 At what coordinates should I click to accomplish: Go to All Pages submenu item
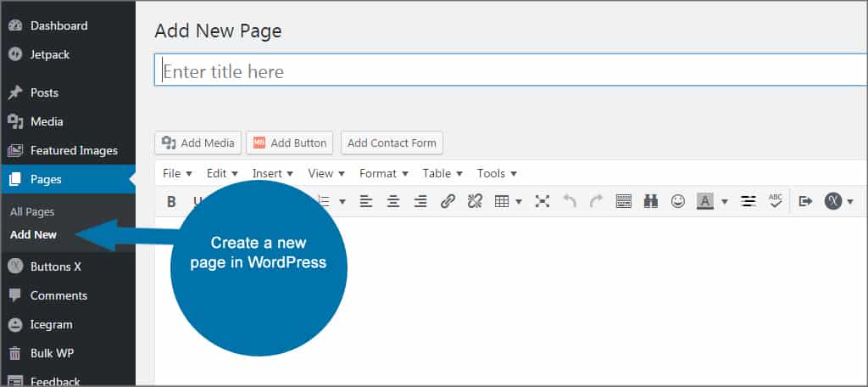pos(32,212)
